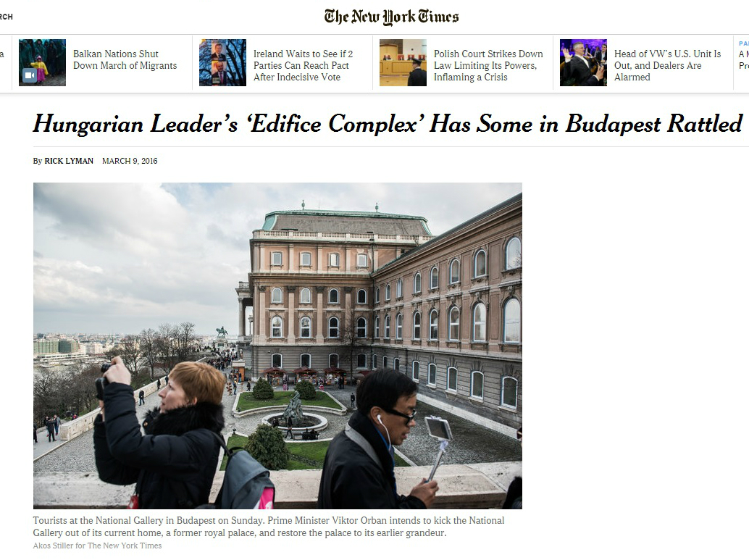Open Polish Court Strikes Down Law headline
The height and width of the screenshot is (560, 749).
click(488, 65)
